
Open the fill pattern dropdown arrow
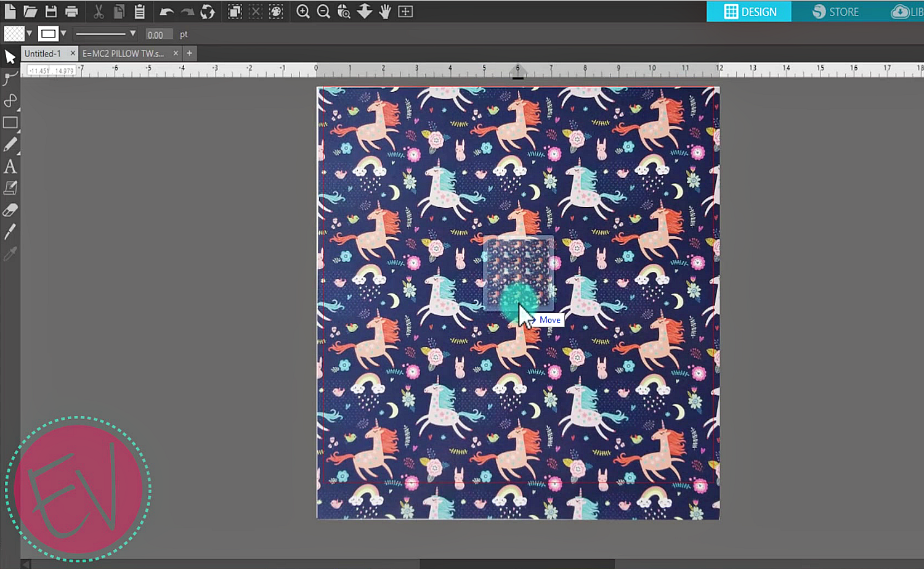(x=29, y=33)
